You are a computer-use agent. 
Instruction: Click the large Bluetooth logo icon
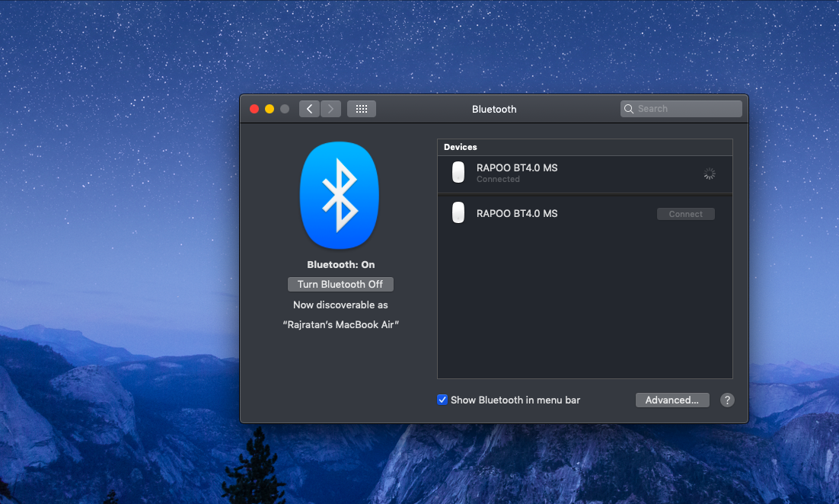point(340,196)
